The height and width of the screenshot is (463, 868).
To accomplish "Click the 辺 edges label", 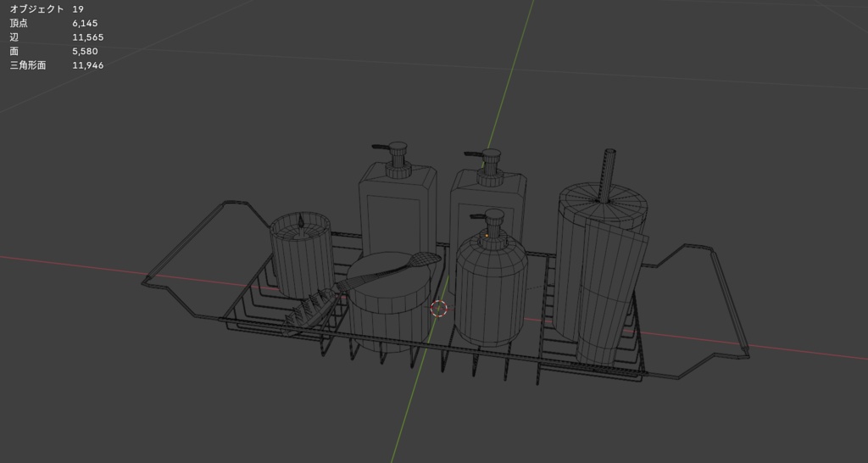I will pyautogui.click(x=14, y=37).
